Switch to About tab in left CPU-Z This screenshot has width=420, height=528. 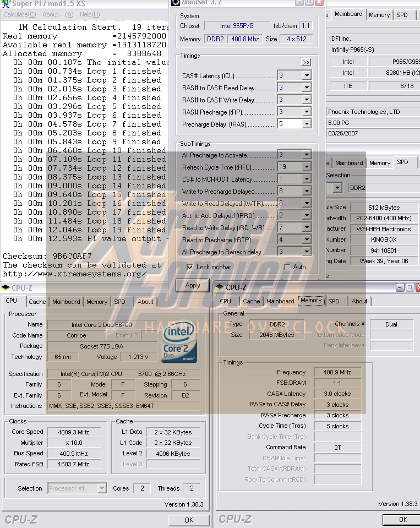tap(145, 302)
